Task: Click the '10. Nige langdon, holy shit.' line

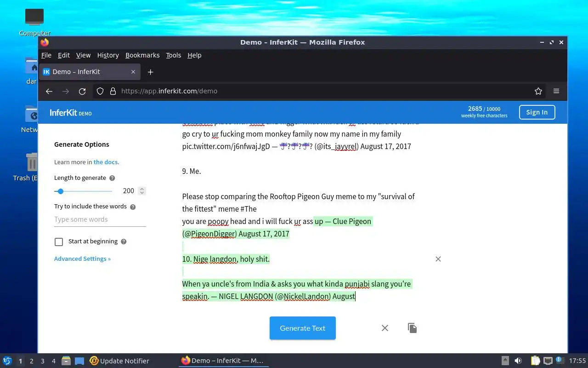Action: click(226, 259)
